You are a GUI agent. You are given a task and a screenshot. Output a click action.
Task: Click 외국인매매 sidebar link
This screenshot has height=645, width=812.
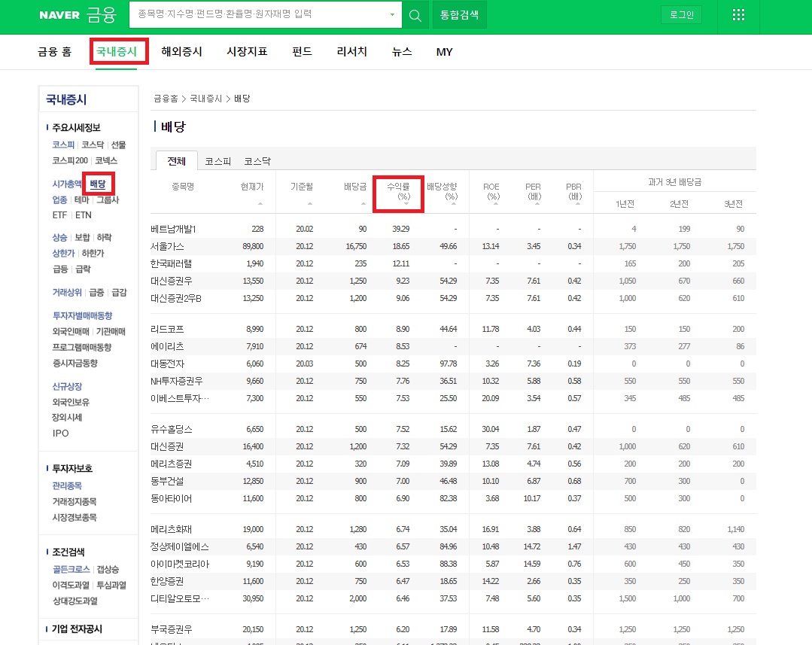tap(71, 331)
